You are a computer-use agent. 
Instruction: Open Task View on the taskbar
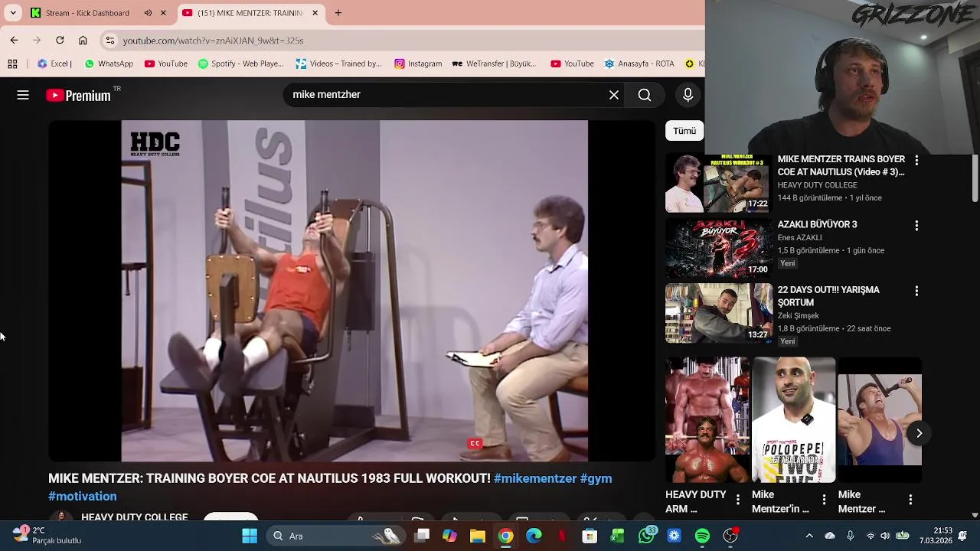point(421,536)
